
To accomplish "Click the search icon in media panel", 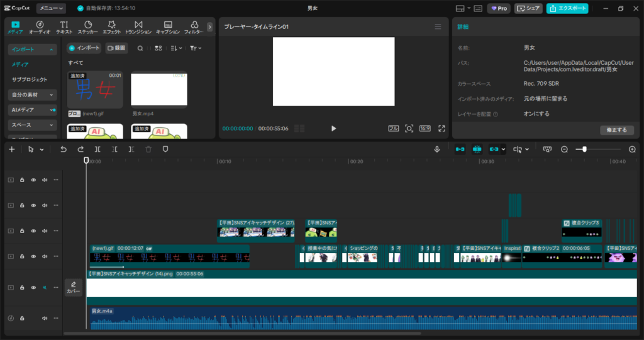I will click(x=140, y=48).
